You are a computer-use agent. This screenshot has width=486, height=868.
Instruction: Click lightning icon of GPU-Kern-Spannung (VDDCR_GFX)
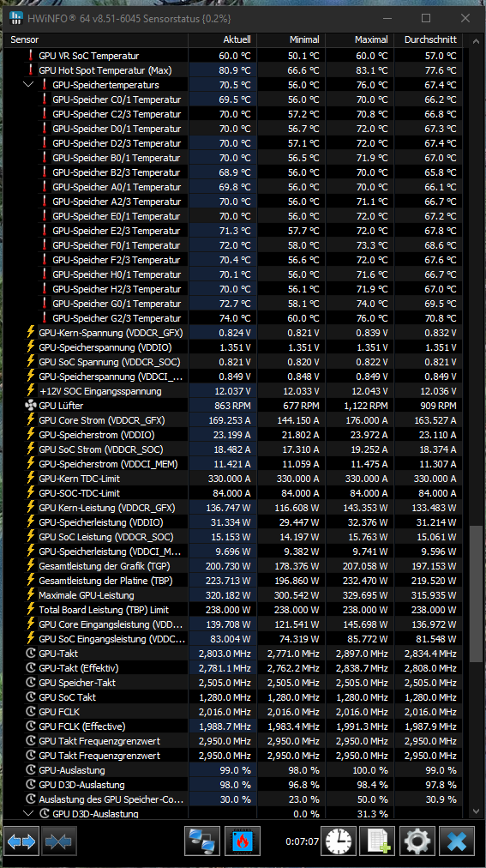(31, 333)
